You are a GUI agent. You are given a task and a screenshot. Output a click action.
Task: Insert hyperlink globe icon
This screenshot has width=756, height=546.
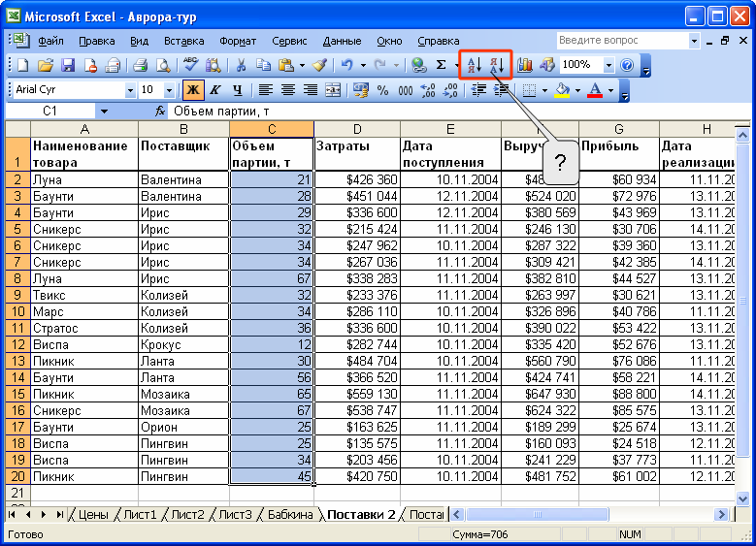pyautogui.click(x=418, y=65)
